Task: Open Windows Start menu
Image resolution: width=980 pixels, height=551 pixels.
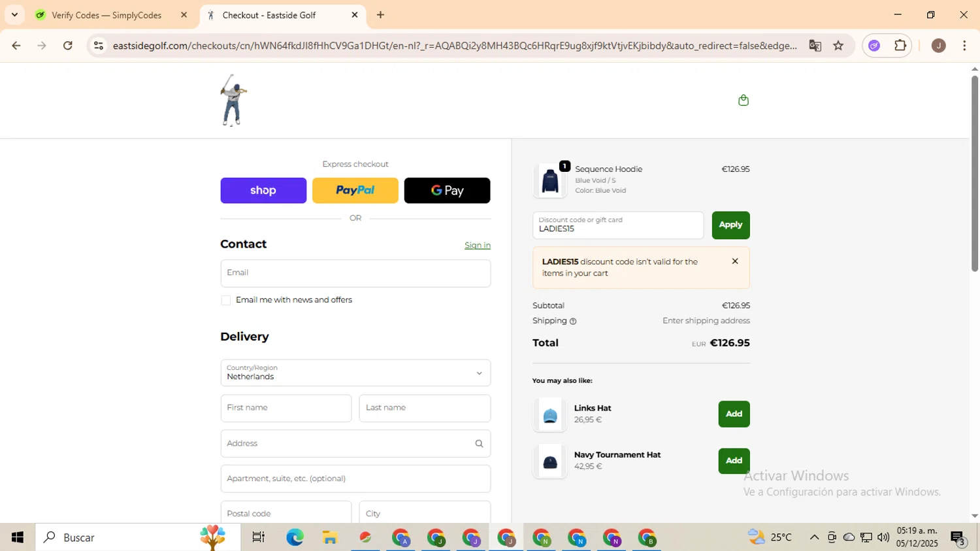Action: [18, 537]
